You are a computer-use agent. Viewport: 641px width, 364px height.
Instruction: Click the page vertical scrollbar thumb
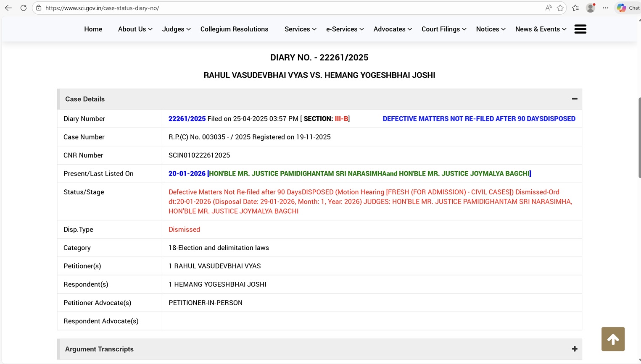coord(639,138)
